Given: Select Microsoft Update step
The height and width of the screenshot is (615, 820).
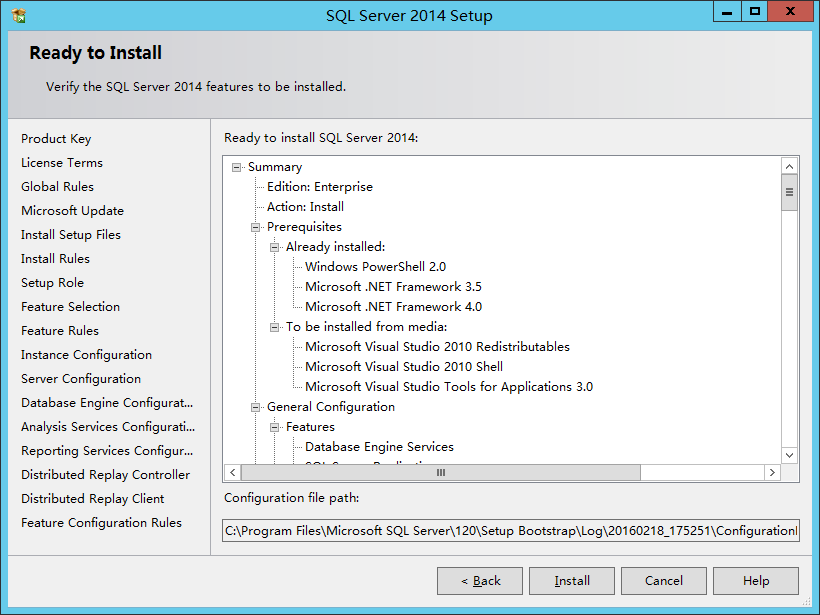Looking at the screenshot, I should click(x=73, y=211).
